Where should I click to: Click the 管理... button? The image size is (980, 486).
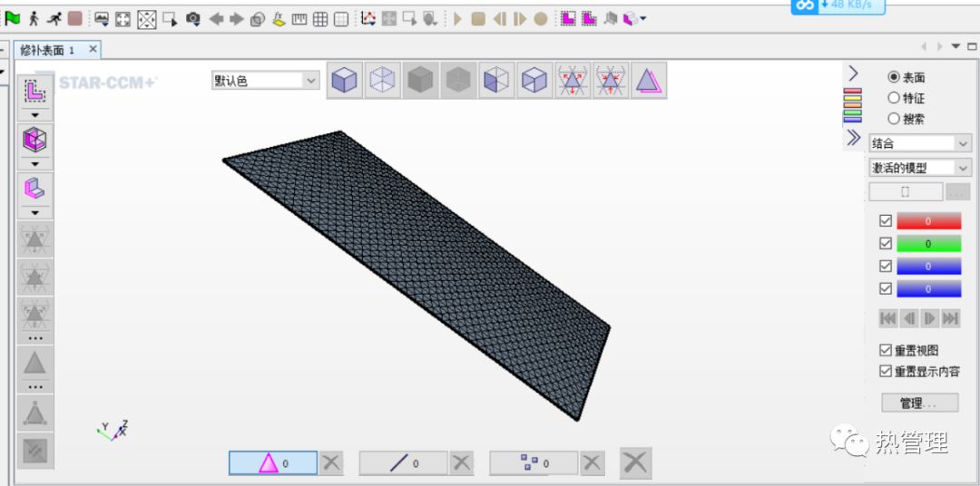click(x=919, y=403)
